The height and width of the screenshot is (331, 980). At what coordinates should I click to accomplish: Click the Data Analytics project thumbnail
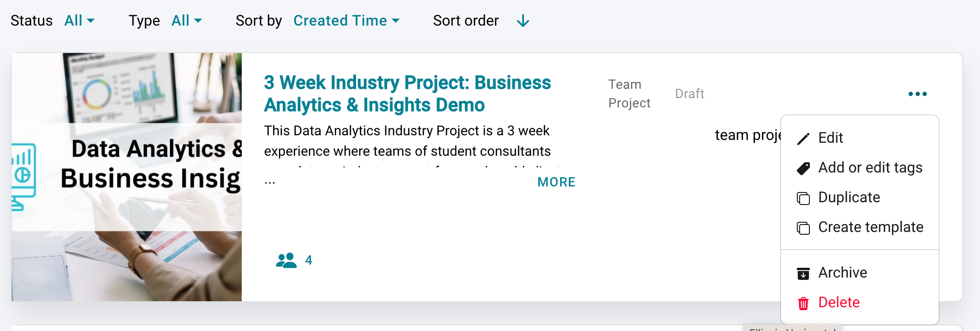(x=126, y=177)
